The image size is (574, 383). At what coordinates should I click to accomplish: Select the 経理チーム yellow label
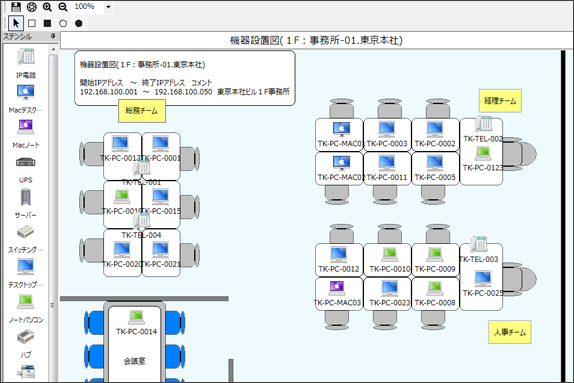pyautogui.click(x=500, y=101)
